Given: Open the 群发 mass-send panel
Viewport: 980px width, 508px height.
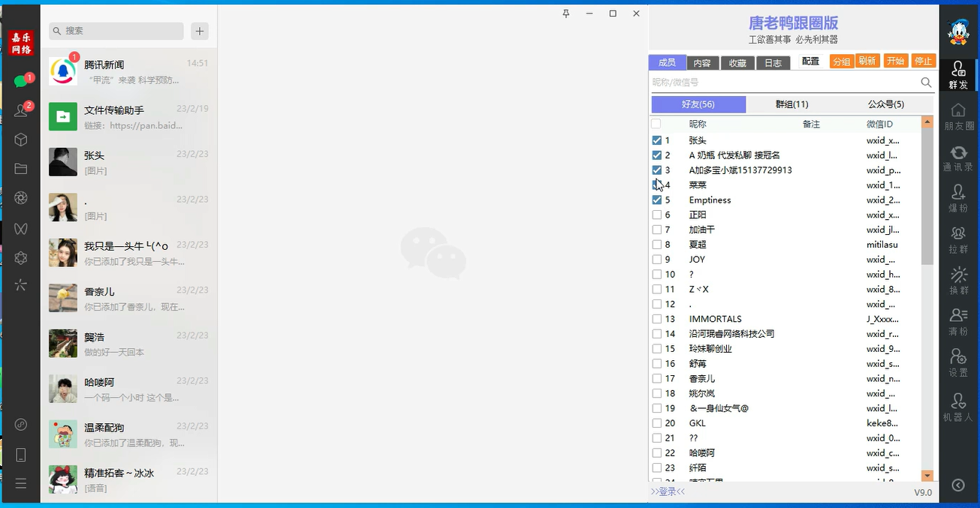Looking at the screenshot, I should (957, 75).
